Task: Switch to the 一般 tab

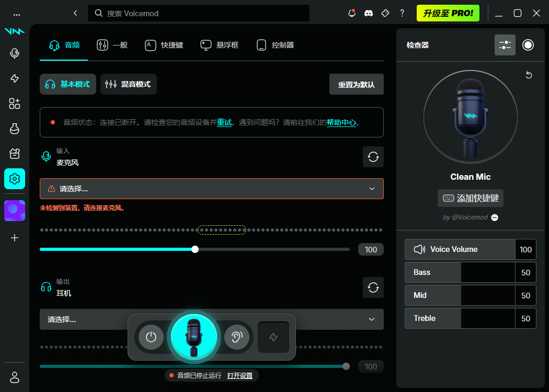Action: (112, 45)
